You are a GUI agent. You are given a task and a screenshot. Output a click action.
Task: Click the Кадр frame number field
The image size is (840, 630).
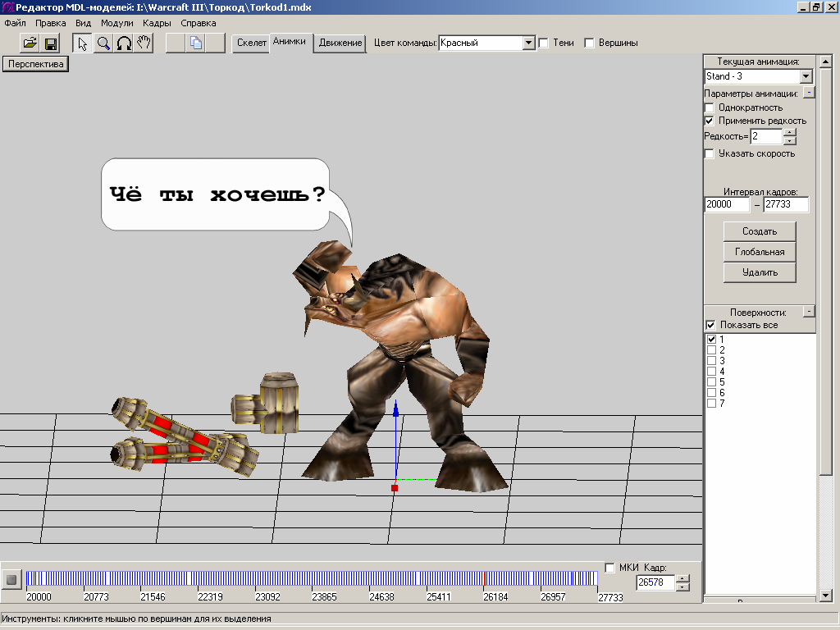point(655,582)
